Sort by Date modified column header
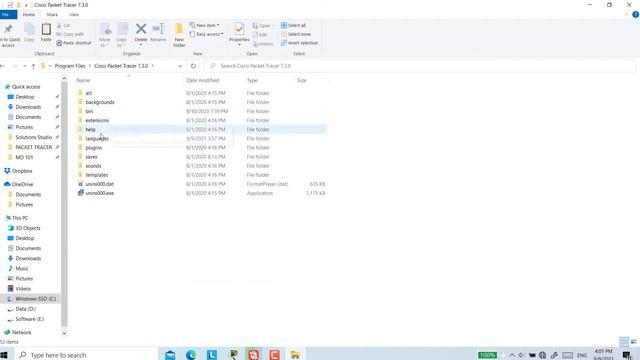This screenshot has width=640, height=360. (x=202, y=80)
